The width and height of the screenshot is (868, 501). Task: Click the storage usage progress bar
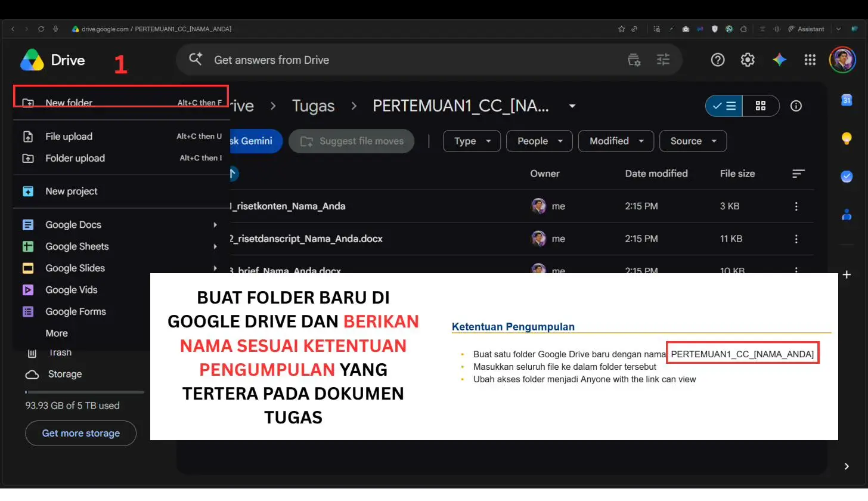pyautogui.click(x=85, y=392)
